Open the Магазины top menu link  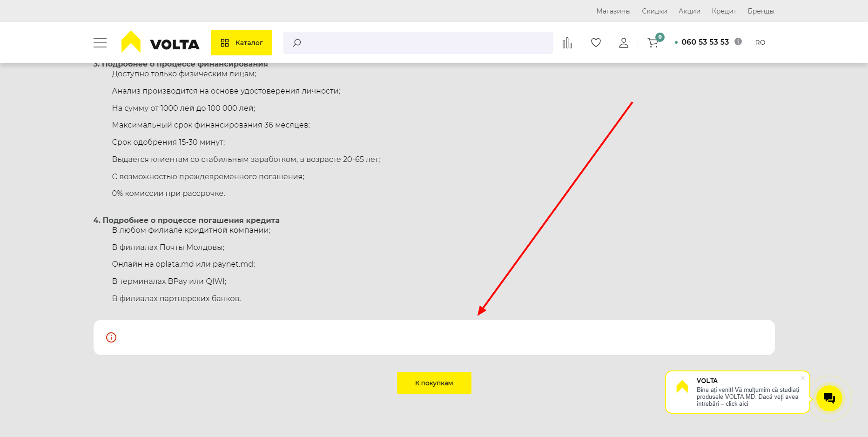tap(613, 11)
